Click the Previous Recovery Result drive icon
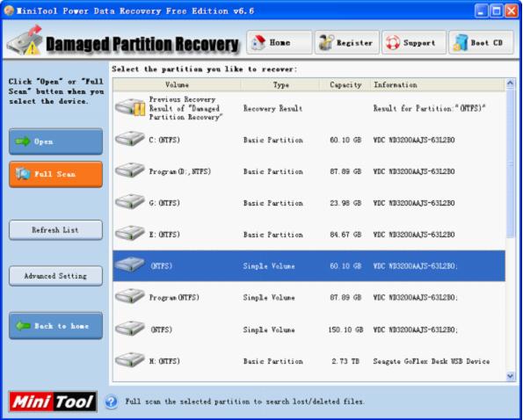The image size is (523, 420). click(130, 107)
